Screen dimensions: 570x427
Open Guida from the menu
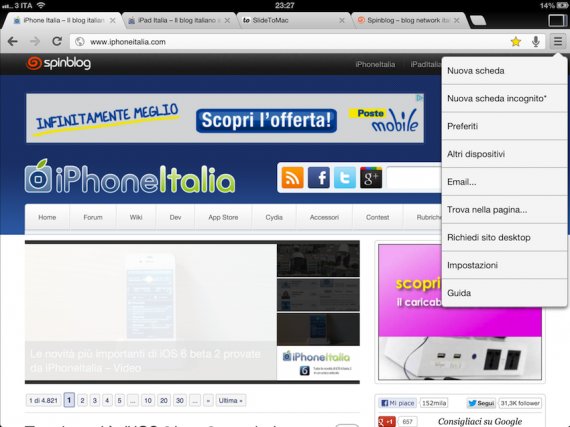[504, 293]
